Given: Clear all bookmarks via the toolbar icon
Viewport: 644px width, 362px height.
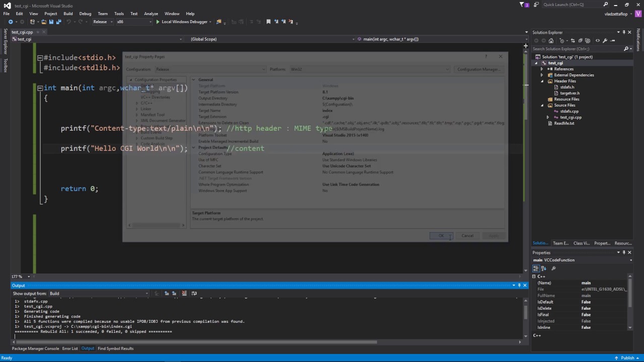Looking at the screenshot, I should [290, 22].
